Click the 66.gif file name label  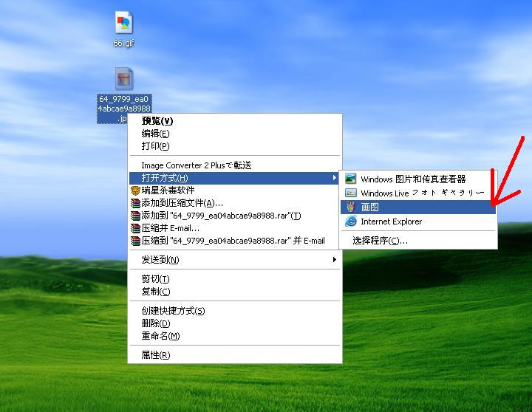click(x=124, y=43)
